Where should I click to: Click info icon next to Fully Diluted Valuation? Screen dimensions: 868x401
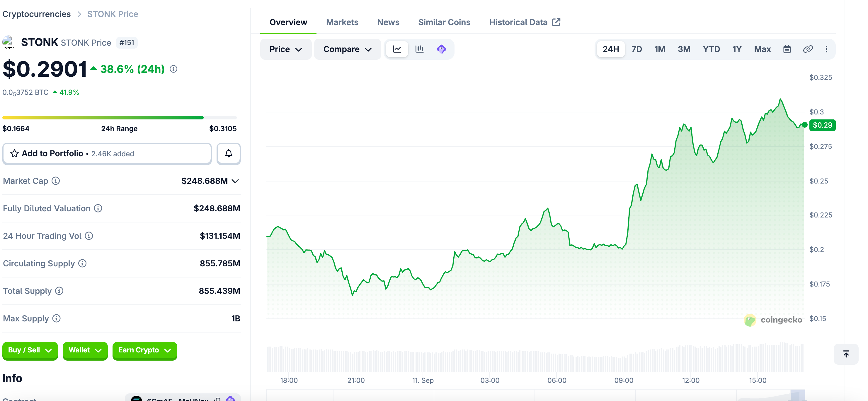pyautogui.click(x=98, y=208)
